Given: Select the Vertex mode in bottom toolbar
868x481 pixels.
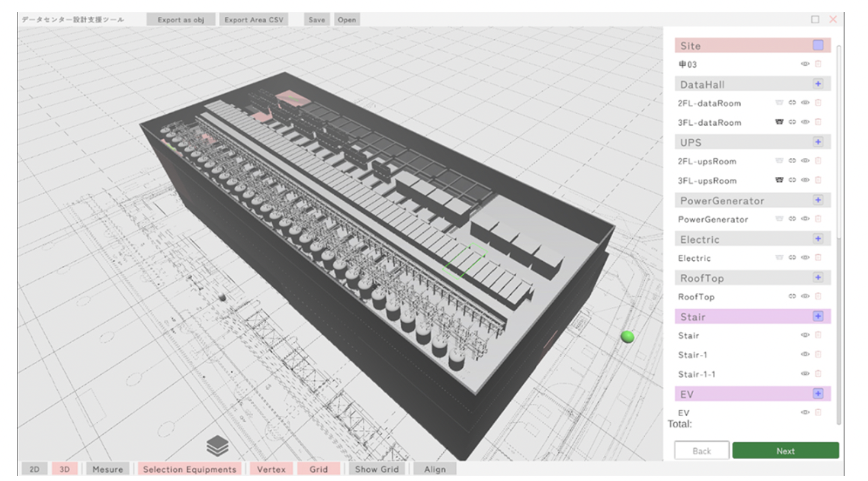Looking at the screenshot, I should tap(271, 469).
